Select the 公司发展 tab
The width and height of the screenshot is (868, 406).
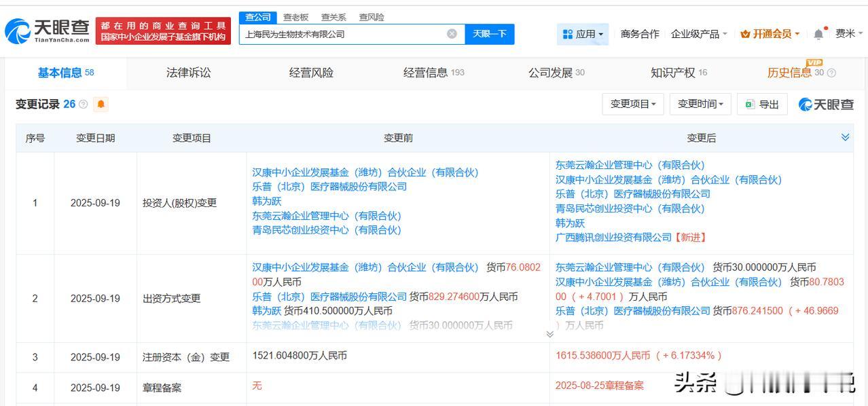[x=556, y=73]
